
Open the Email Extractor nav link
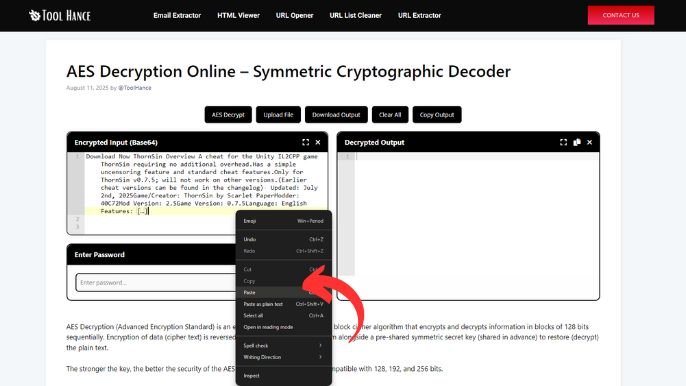tap(177, 15)
